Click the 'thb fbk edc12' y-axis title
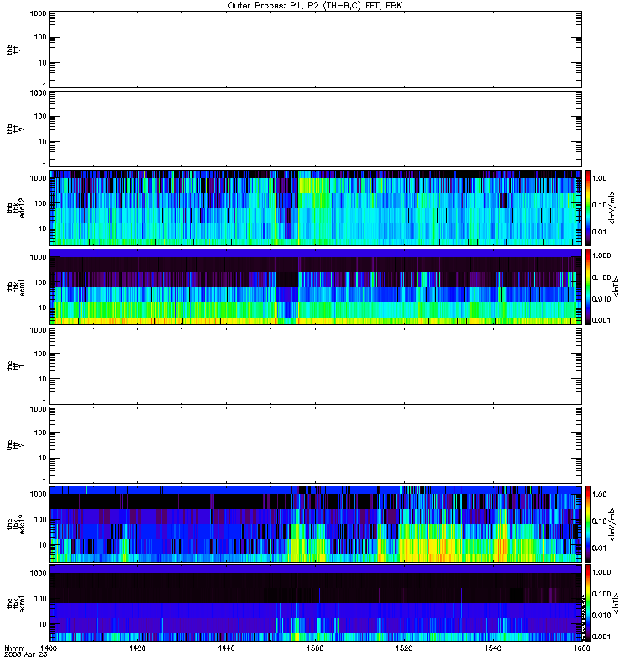The image size is (630, 672). pos(16,207)
